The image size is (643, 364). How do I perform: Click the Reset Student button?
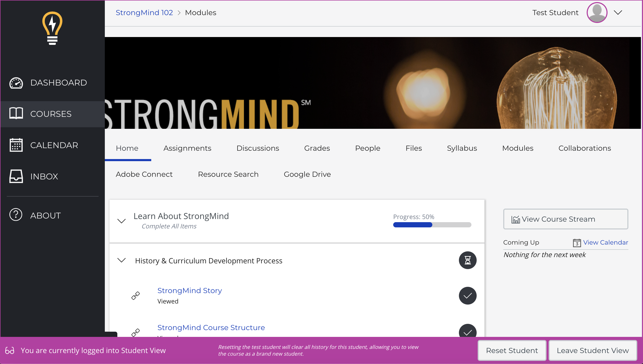512,350
